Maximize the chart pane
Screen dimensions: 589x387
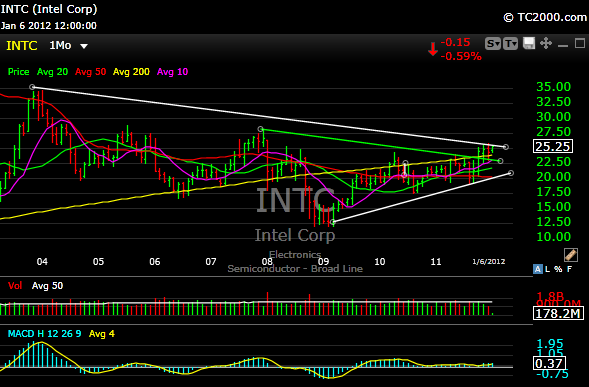tap(580, 44)
